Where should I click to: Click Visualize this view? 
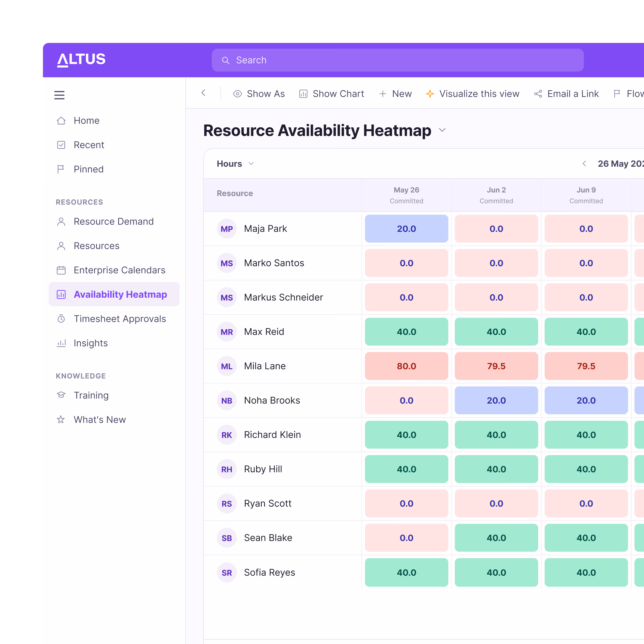coord(472,94)
